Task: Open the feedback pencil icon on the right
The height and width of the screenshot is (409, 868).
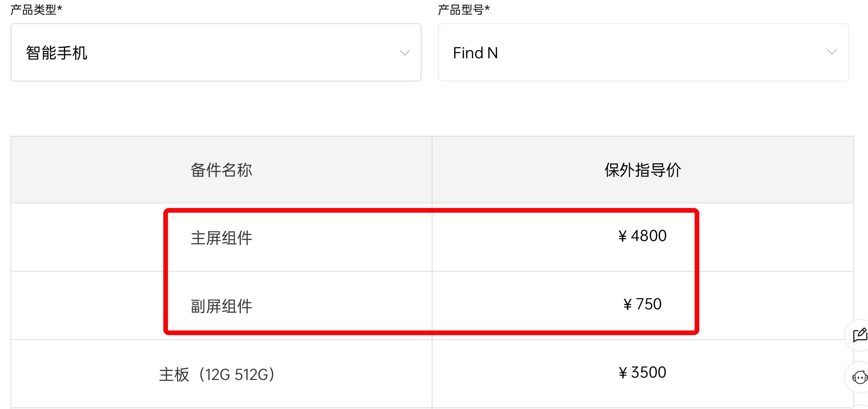Action: 859,336
